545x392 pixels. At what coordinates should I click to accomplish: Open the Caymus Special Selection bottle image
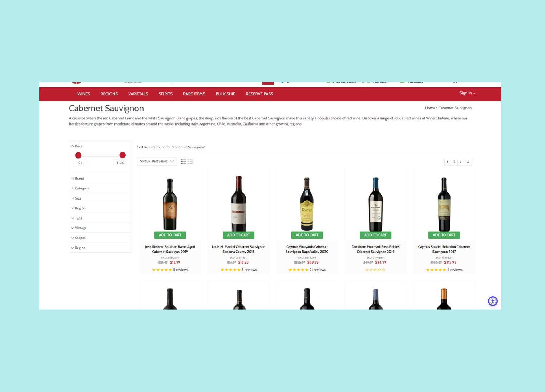click(444, 204)
